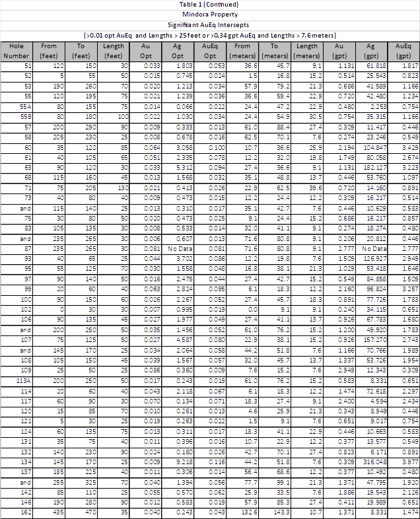Select AuEq gpt value '3.257' for hole 99

[410, 289]
